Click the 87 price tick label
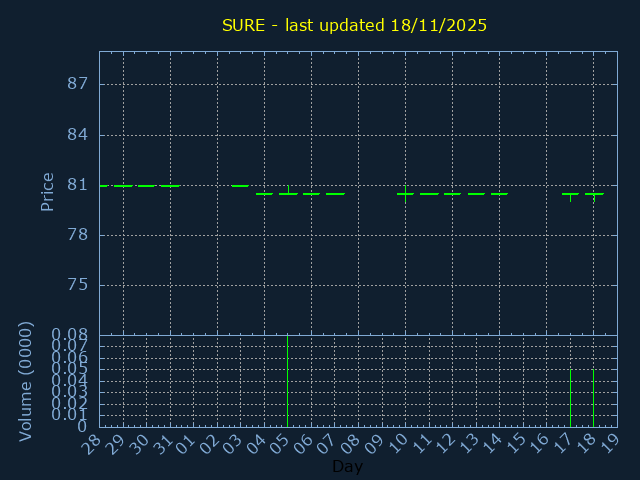The height and width of the screenshot is (480, 640). pyautogui.click(x=77, y=84)
